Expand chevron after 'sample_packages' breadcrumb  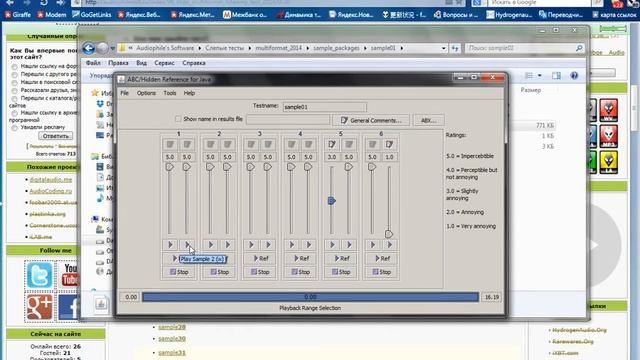[x=364, y=48]
